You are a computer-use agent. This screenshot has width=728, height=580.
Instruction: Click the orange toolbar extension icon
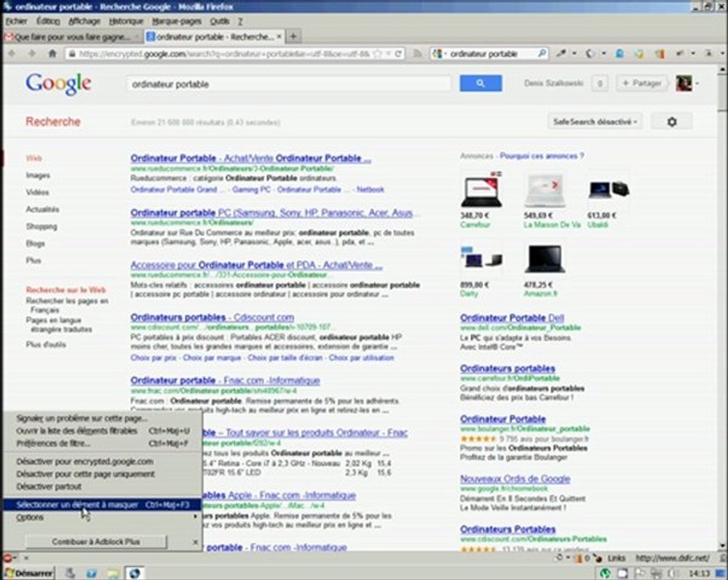pyautogui.click(x=659, y=54)
